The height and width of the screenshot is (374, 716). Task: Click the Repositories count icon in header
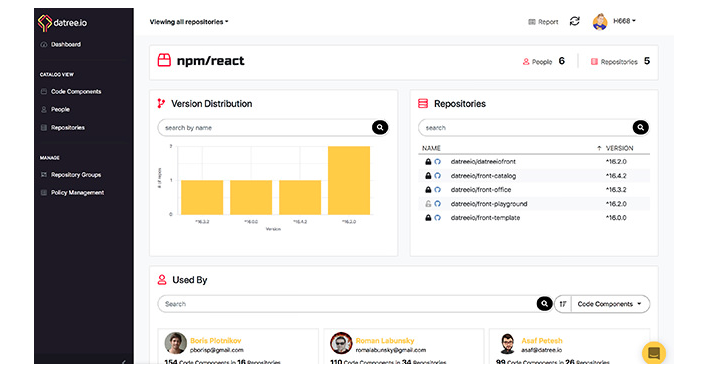594,62
